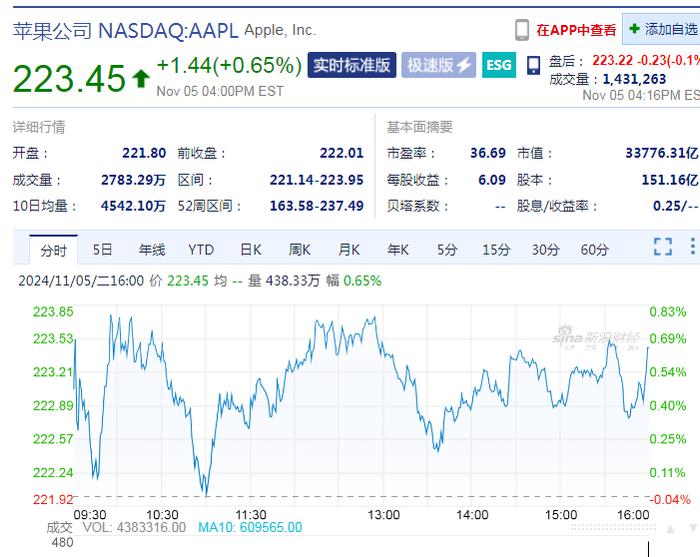Click the market cap 33776.31亿

point(662,153)
